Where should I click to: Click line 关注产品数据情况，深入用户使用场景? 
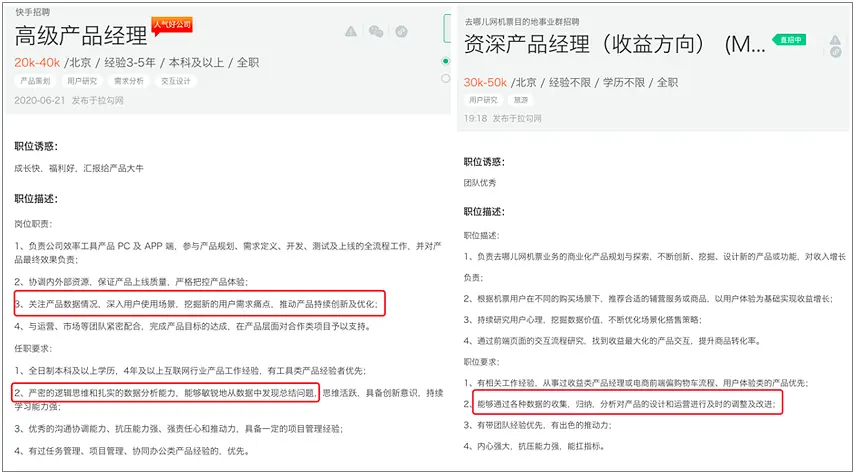(x=197, y=303)
